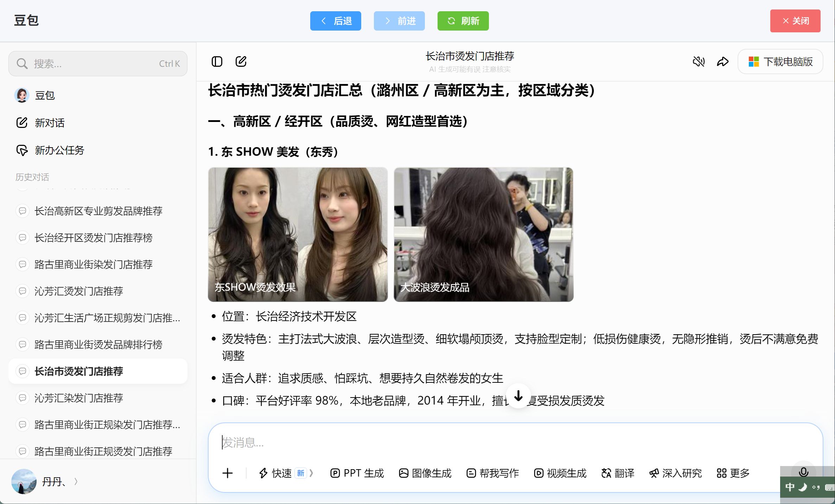Toggle the sidebar collapse icon
The image size is (835, 504).
point(217,62)
